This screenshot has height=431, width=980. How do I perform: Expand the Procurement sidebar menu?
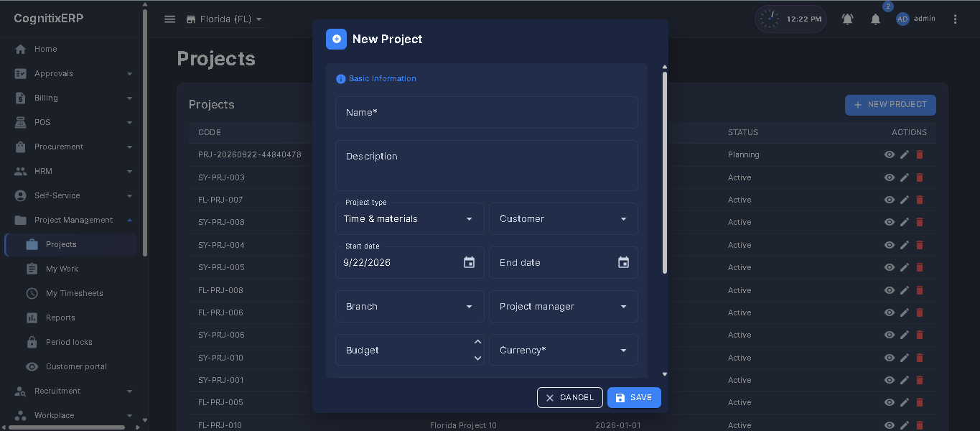[72, 147]
